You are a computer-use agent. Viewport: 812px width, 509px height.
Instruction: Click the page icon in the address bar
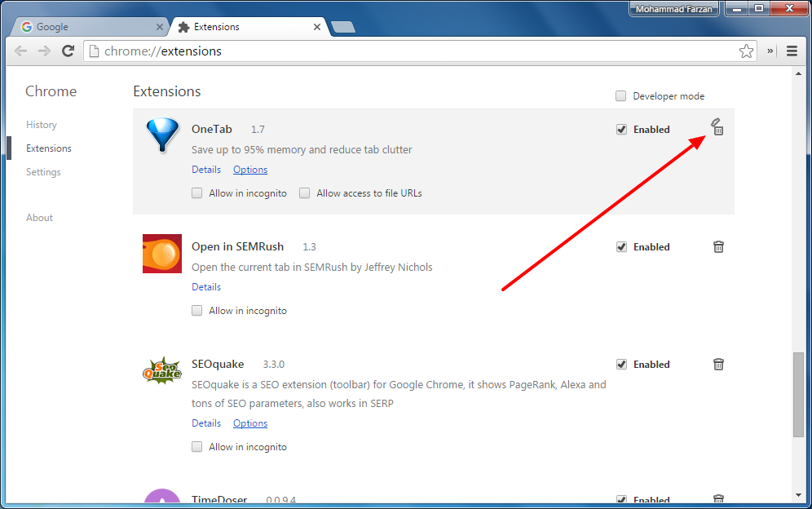coord(94,51)
